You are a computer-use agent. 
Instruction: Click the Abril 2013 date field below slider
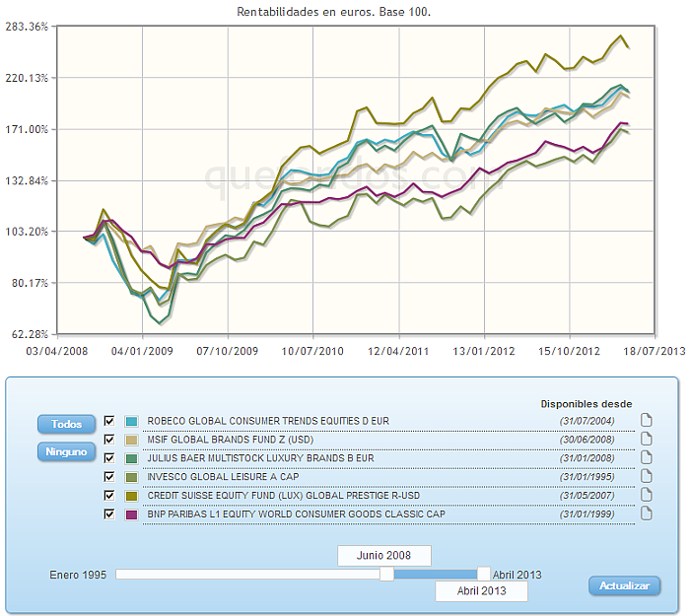coord(481,591)
